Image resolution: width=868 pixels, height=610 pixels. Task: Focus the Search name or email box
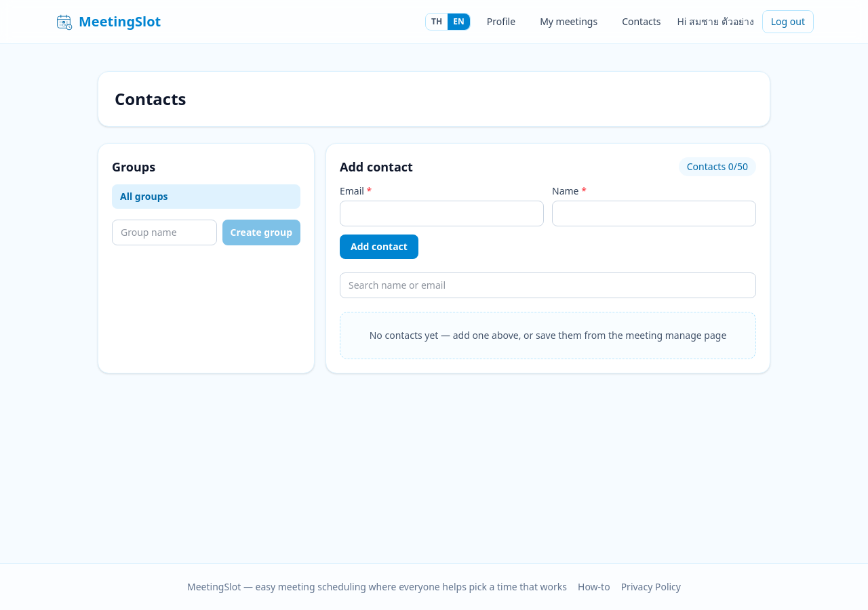click(548, 285)
